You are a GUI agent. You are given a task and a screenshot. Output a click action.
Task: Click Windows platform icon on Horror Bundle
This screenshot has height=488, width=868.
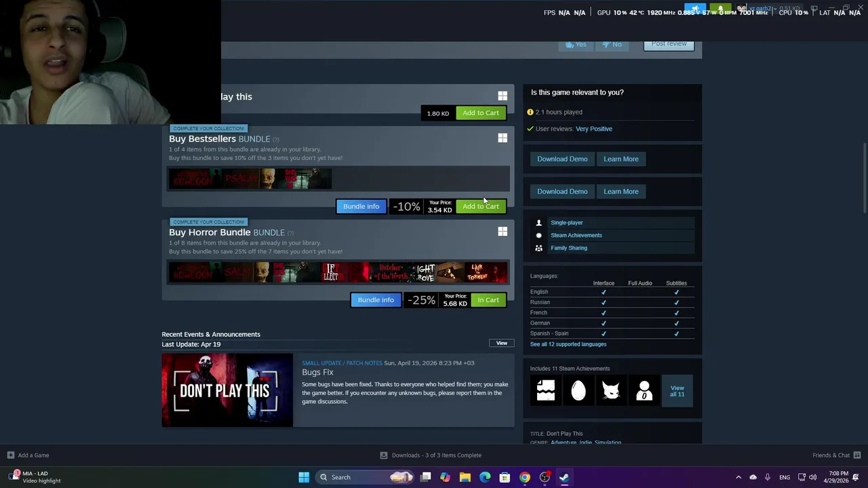[502, 232]
